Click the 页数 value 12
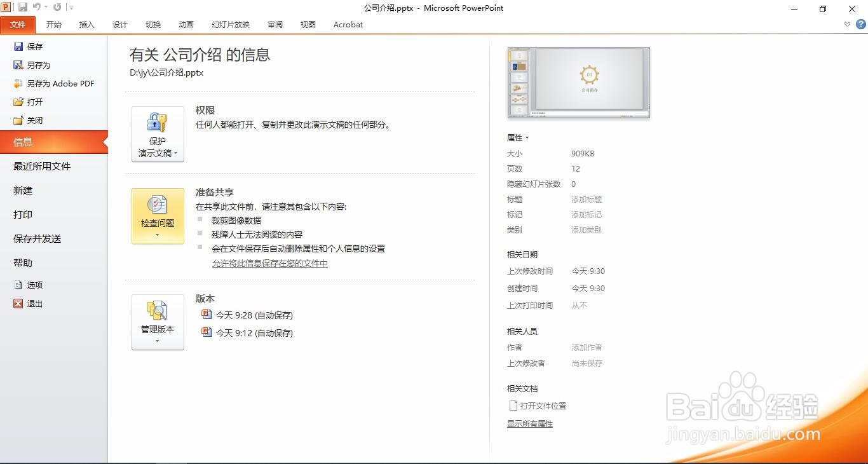The image size is (868, 464). click(x=576, y=169)
